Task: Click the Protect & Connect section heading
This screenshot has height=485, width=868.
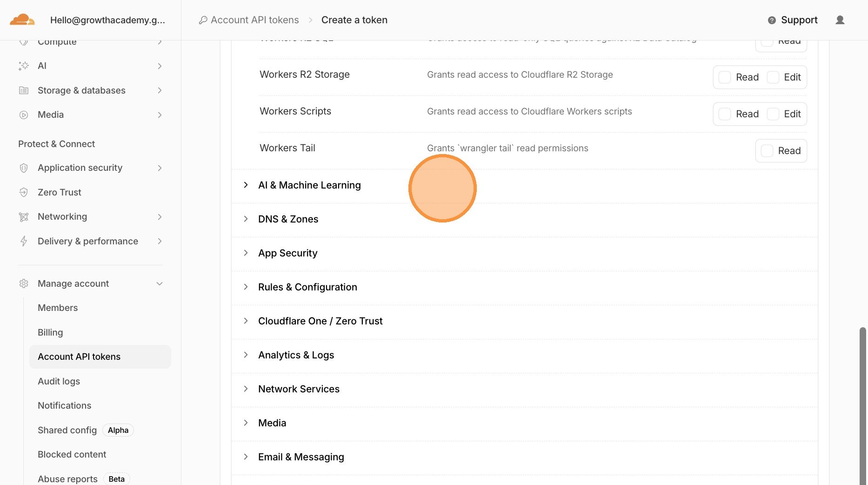Action: [56, 144]
